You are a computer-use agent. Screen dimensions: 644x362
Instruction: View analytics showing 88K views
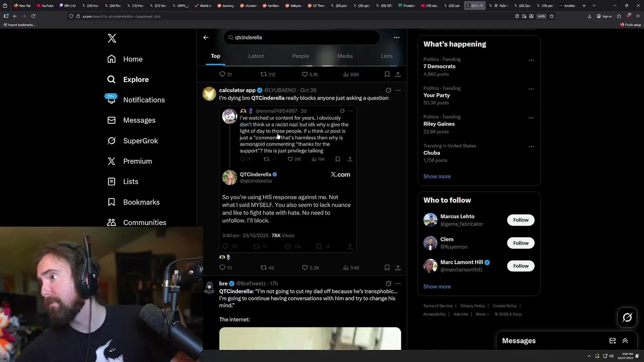point(351,74)
